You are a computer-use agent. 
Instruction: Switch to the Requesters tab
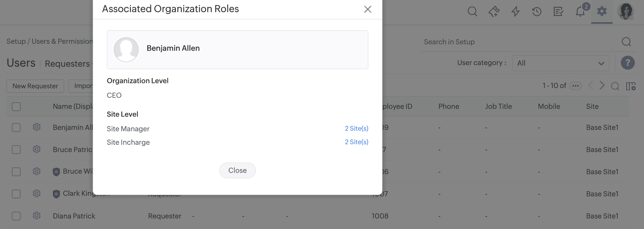(67, 63)
